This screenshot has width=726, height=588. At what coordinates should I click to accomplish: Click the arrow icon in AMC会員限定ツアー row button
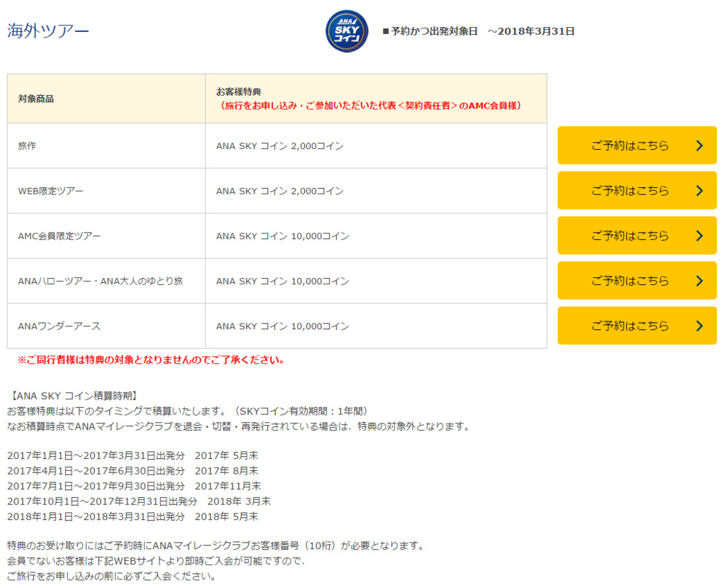point(699,235)
